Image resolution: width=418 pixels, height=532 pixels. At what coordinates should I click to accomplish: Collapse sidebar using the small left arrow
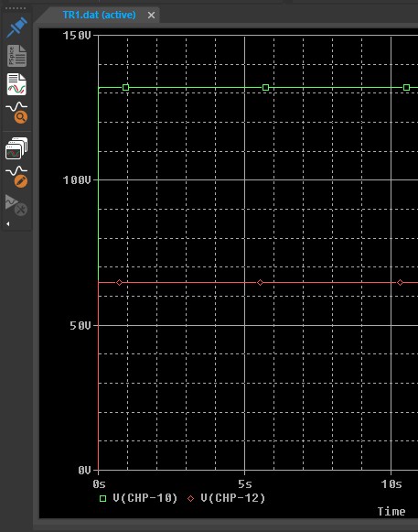point(8,224)
